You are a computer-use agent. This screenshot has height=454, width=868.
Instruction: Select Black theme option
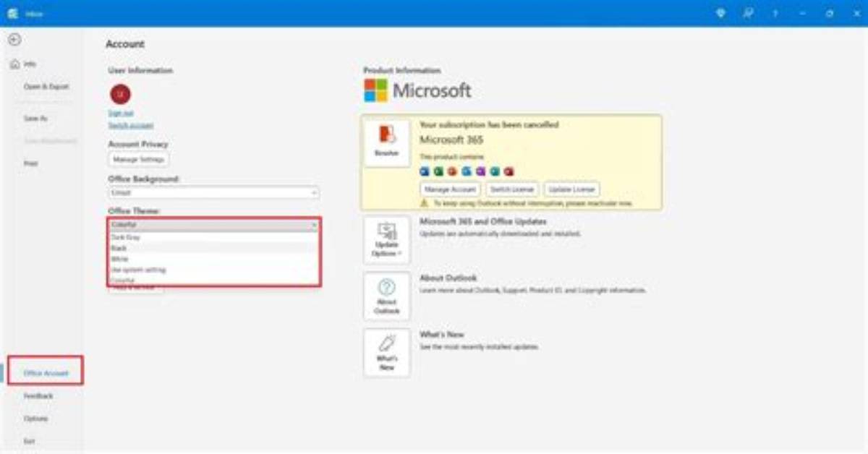213,248
